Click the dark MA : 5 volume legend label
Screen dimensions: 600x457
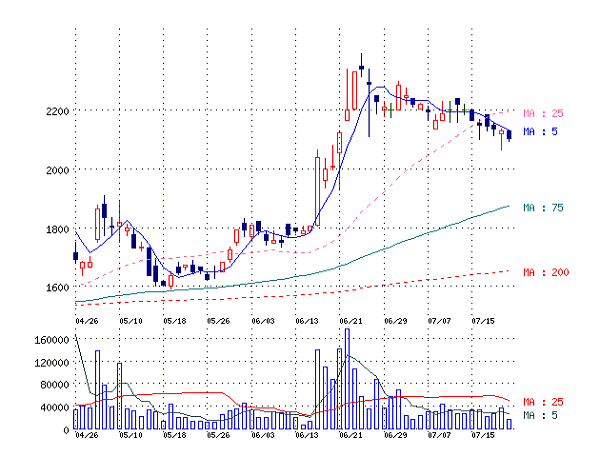coord(540,415)
